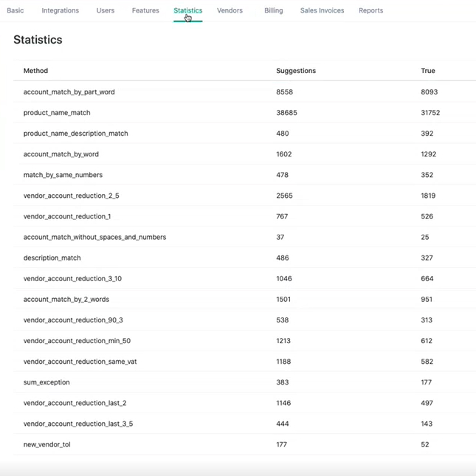The width and height of the screenshot is (476, 476).
Task: Open the Vendors tab
Action: click(x=230, y=11)
